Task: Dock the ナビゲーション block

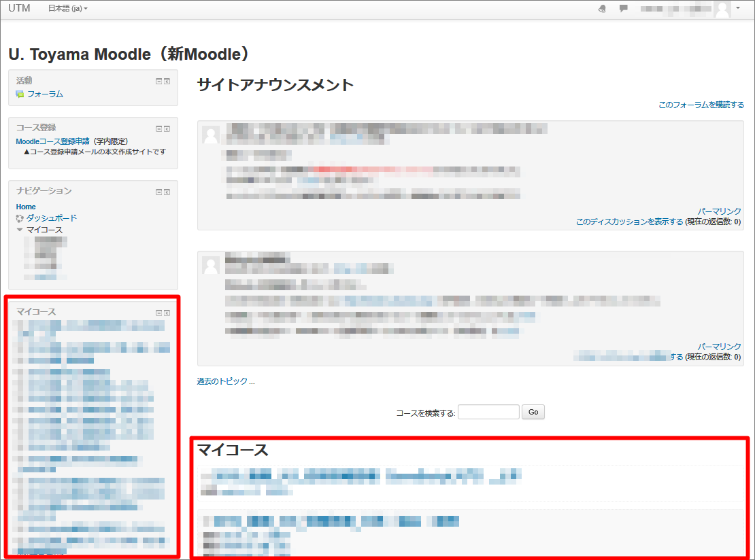Action: [167, 192]
